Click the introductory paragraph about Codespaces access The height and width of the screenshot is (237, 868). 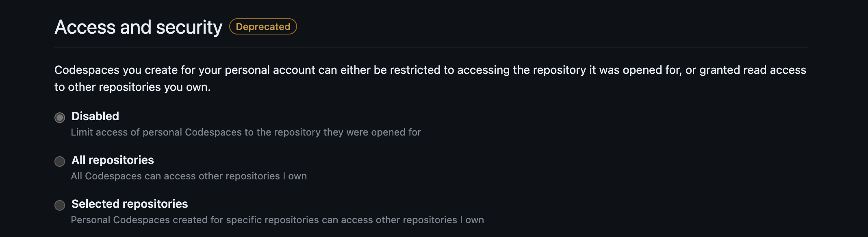pyautogui.click(x=406, y=78)
